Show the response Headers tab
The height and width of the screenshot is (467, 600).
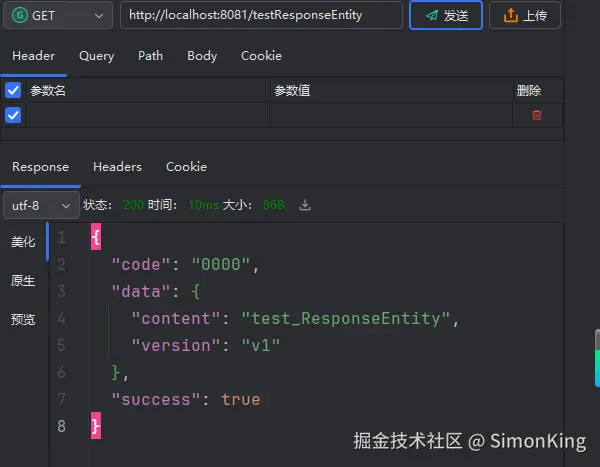pos(117,167)
